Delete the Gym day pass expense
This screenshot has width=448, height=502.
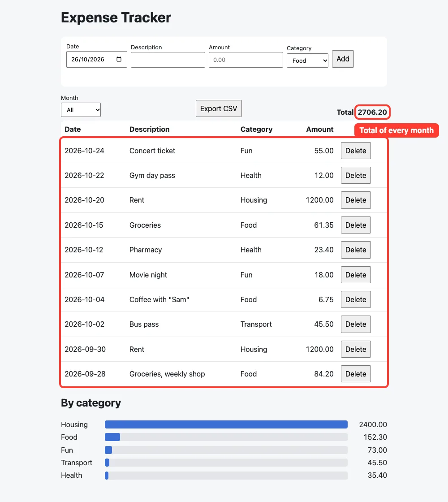[x=356, y=175]
